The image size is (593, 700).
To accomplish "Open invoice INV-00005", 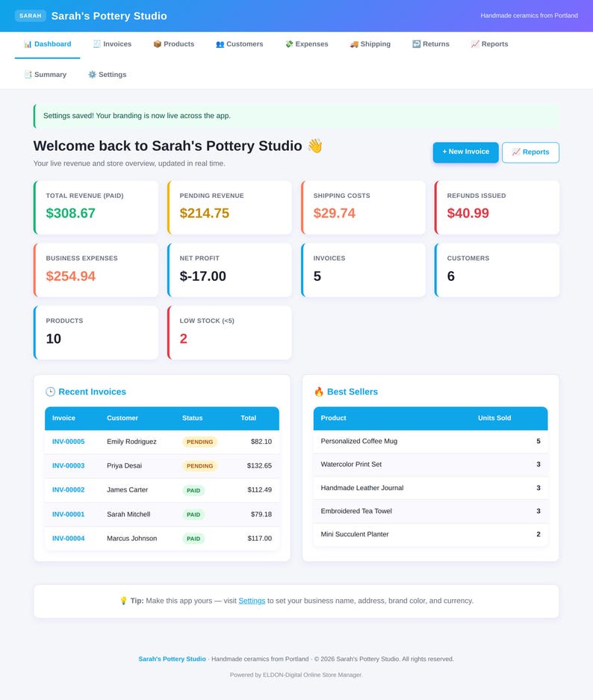I will point(68,442).
